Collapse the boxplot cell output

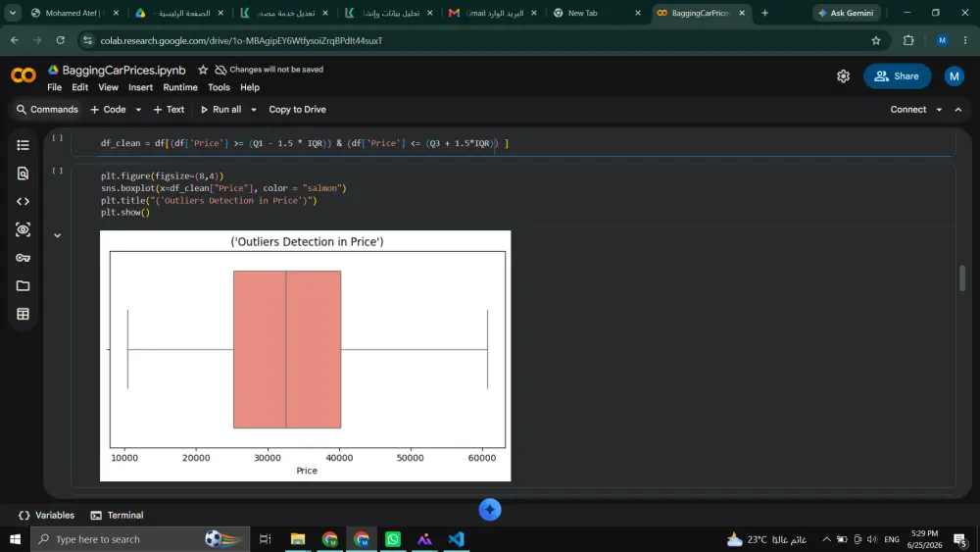58,235
